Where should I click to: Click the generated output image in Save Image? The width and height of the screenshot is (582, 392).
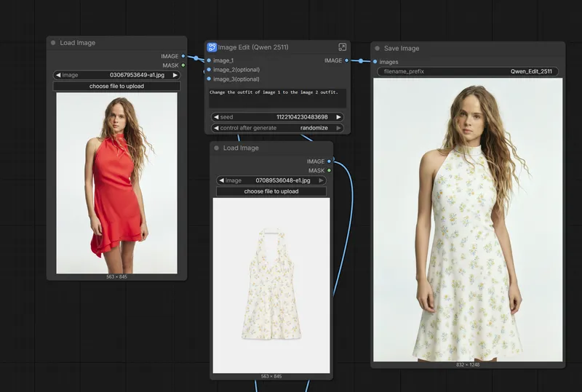pyautogui.click(x=468, y=220)
